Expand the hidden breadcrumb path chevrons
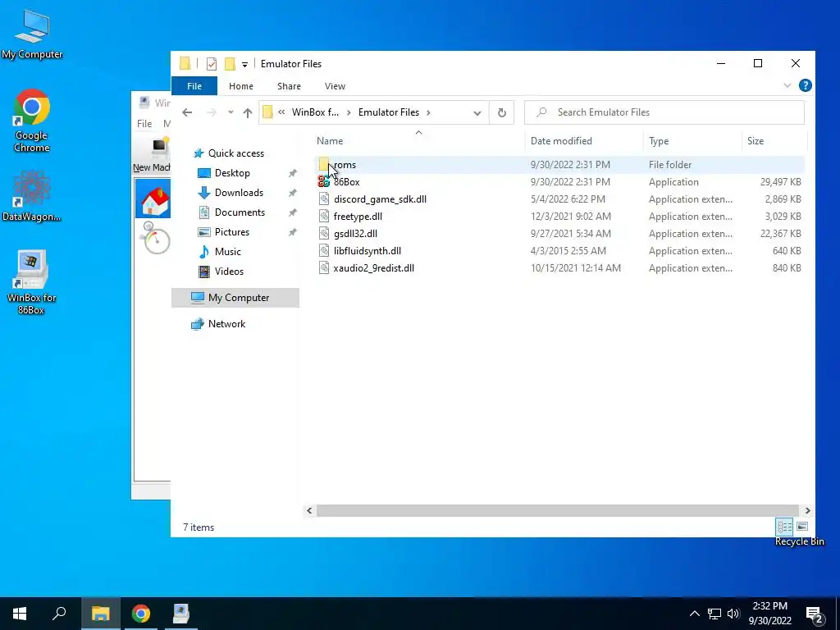 tap(281, 112)
